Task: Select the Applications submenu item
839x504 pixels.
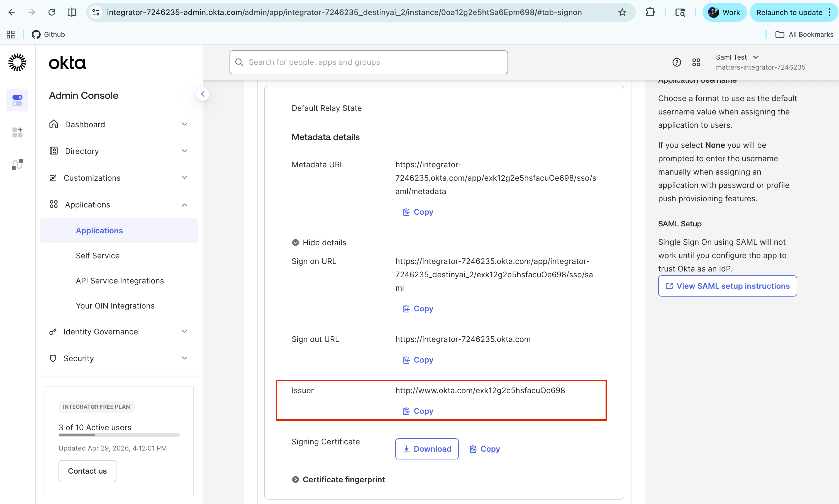Action: tap(119, 231)
